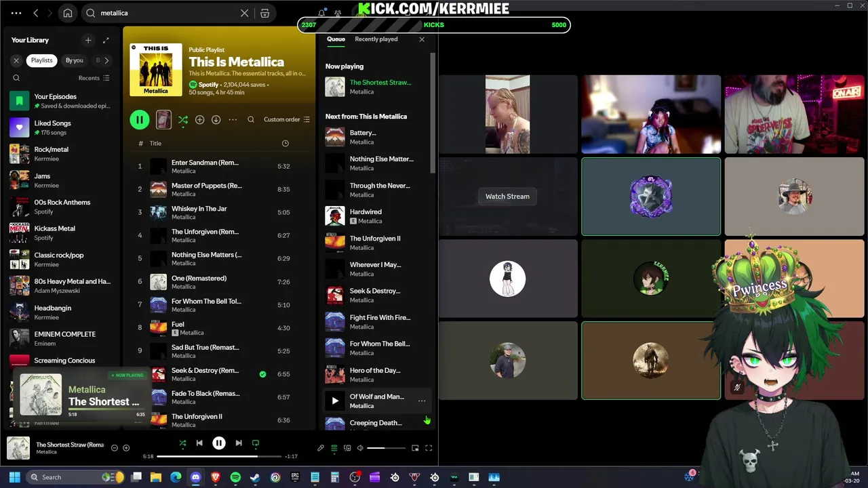
Task: Open Spotify main menu three dots
Action: pyautogui.click(x=16, y=13)
